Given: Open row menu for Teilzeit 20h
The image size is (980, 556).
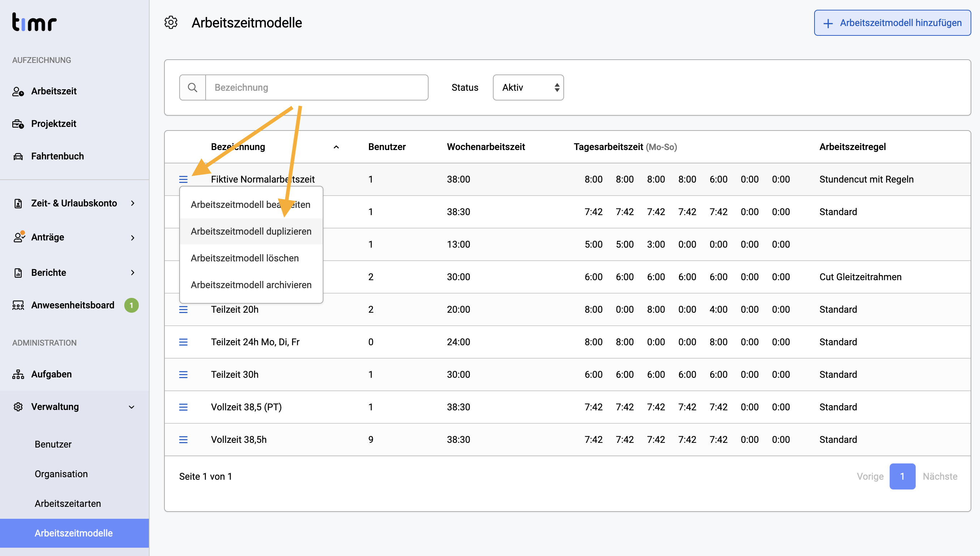Looking at the screenshot, I should pyautogui.click(x=183, y=309).
